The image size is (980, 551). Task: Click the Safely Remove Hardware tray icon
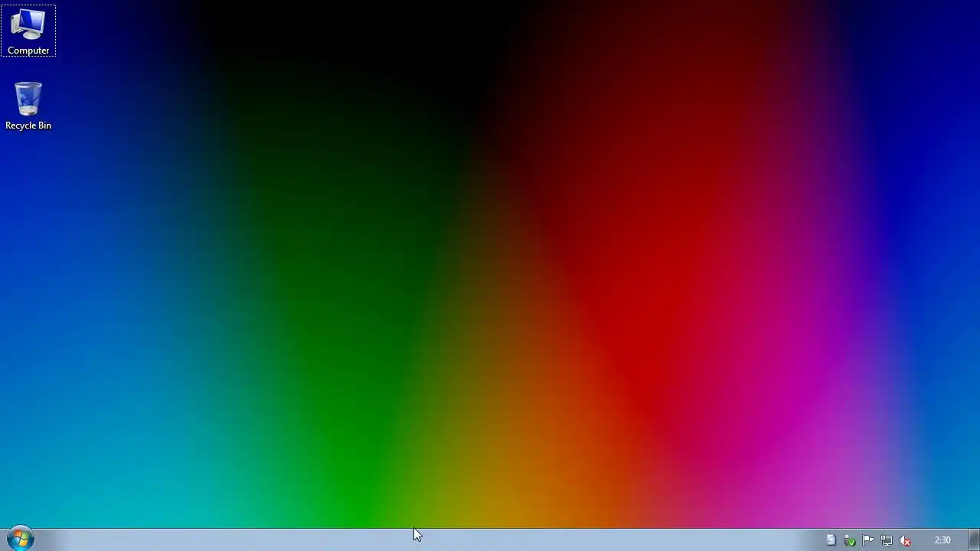tap(850, 540)
